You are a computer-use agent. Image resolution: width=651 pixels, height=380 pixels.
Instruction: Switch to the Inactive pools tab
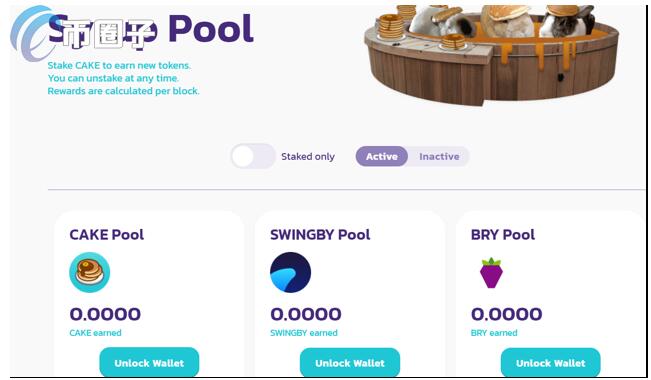point(439,156)
